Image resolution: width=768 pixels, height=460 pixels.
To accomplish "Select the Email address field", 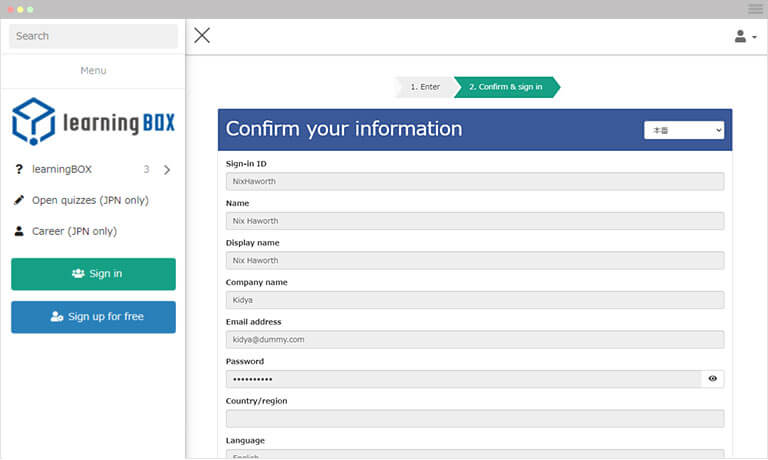I will 475,339.
